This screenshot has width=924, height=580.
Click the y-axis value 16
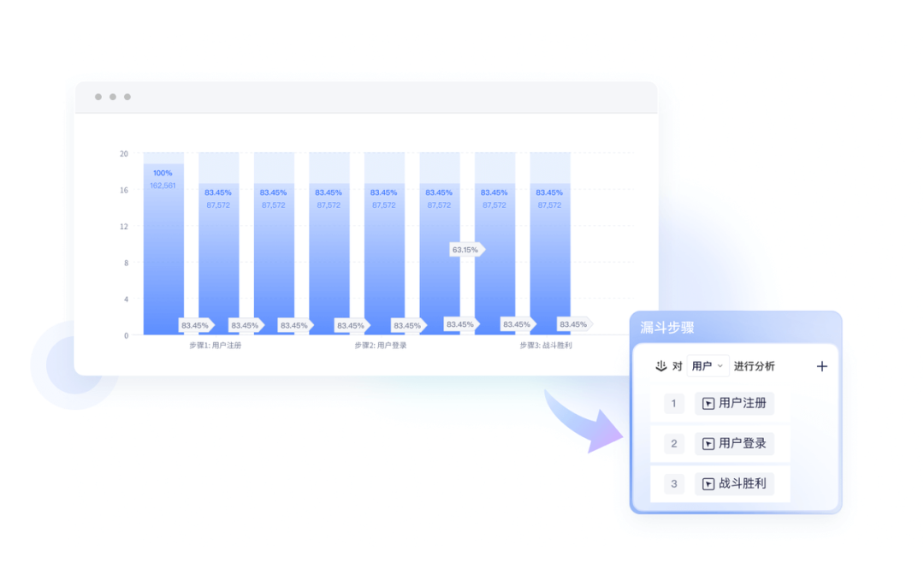tap(124, 190)
